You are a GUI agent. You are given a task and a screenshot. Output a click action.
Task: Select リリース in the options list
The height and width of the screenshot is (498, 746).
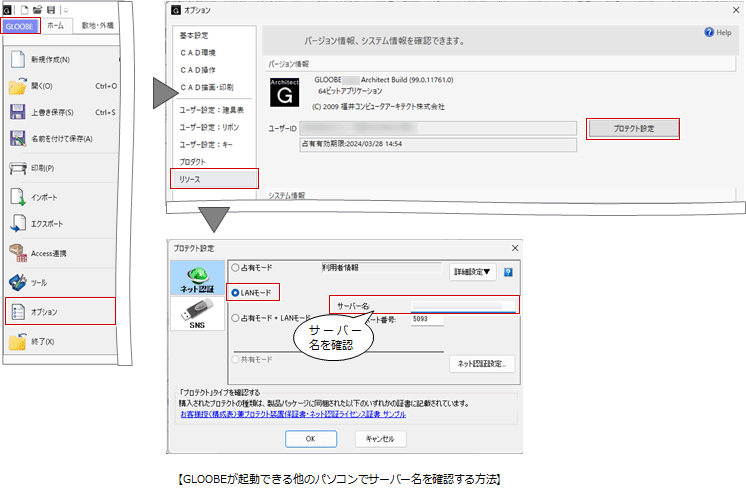pyautogui.click(x=214, y=179)
